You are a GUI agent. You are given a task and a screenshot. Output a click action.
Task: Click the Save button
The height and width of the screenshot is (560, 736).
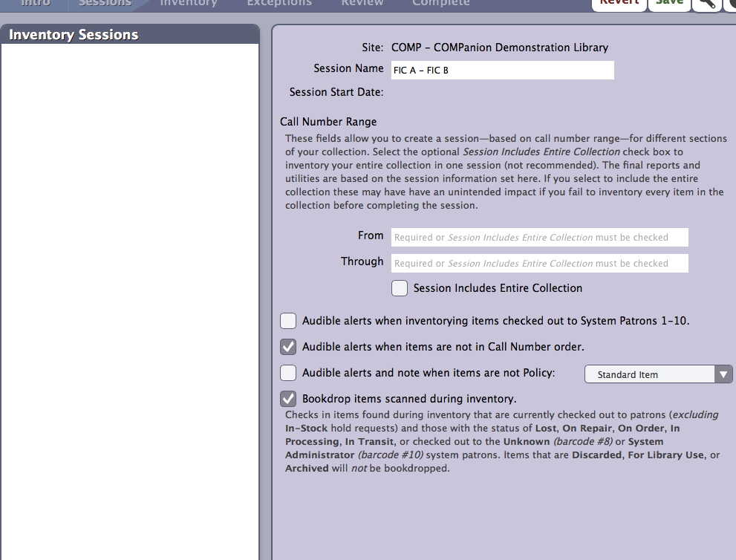point(669,4)
